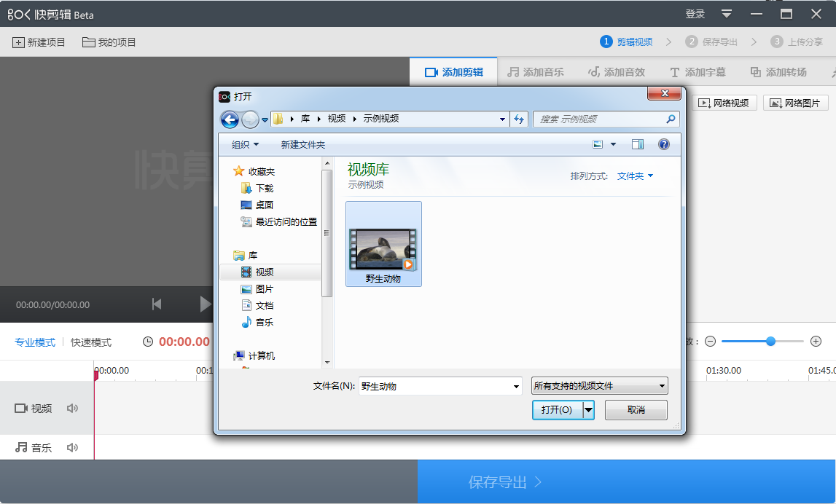Click scroll down arrow of navigation pane
The height and width of the screenshot is (504, 836).
tap(327, 362)
